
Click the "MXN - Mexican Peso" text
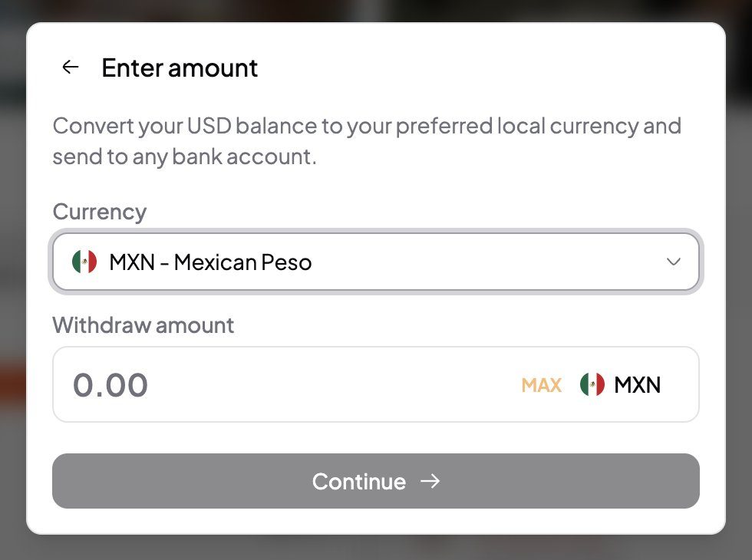(210, 262)
